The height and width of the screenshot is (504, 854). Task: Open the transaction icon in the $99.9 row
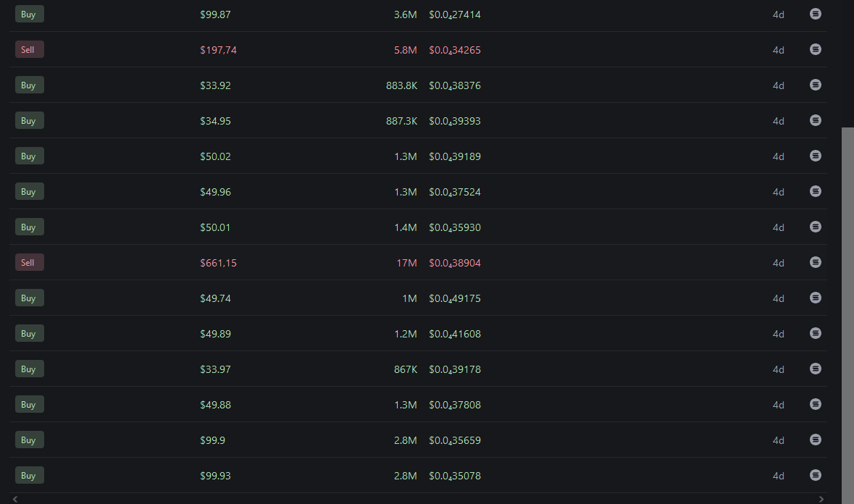click(816, 440)
